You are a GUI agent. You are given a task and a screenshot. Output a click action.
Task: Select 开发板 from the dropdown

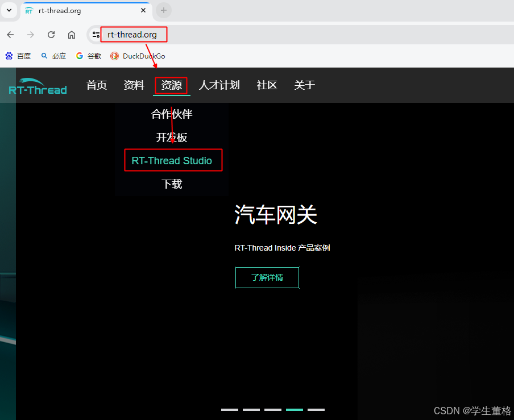click(x=172, y=138)
